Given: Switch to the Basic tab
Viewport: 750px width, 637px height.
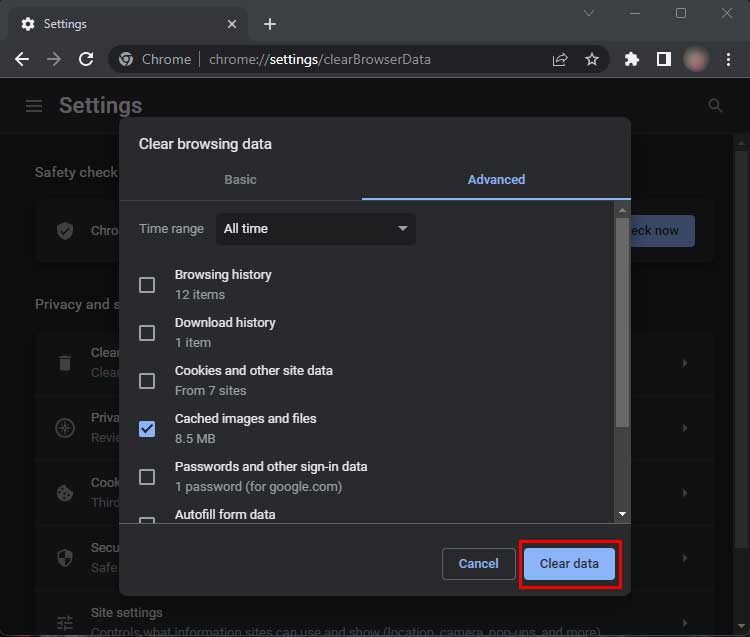Looking at the screenshot, I should coord(240,180).
